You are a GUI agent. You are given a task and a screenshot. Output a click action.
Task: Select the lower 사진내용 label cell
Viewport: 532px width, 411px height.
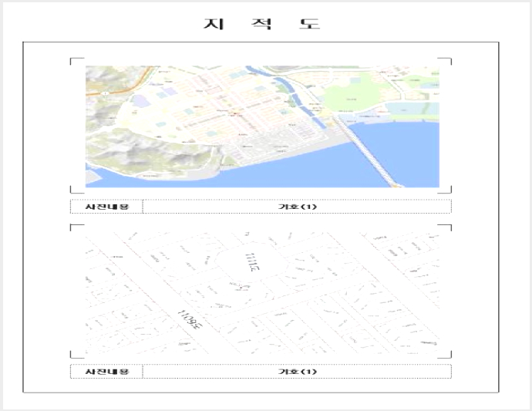(x=107, y=371)
